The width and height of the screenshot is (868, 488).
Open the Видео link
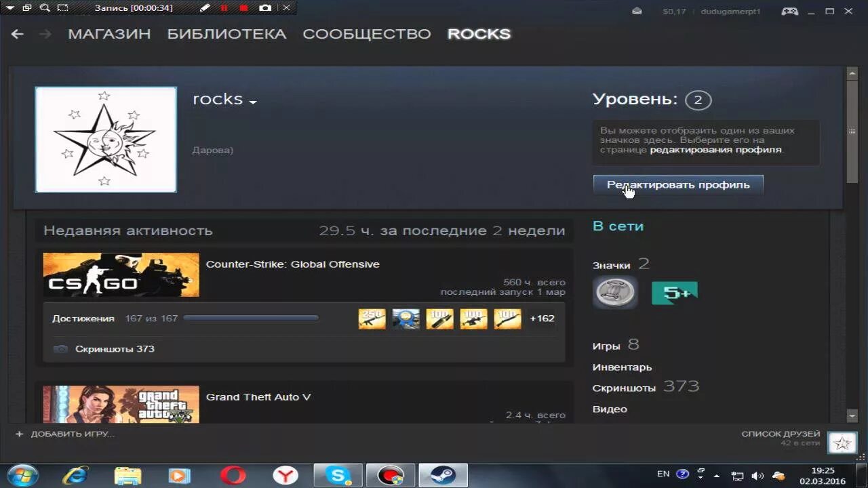coord(610,409)
